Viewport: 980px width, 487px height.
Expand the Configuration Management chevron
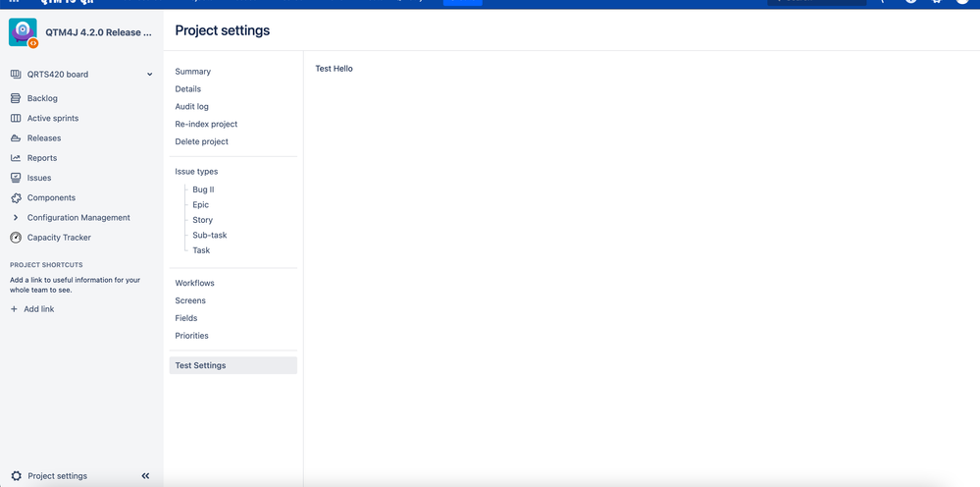coord(16,218)
